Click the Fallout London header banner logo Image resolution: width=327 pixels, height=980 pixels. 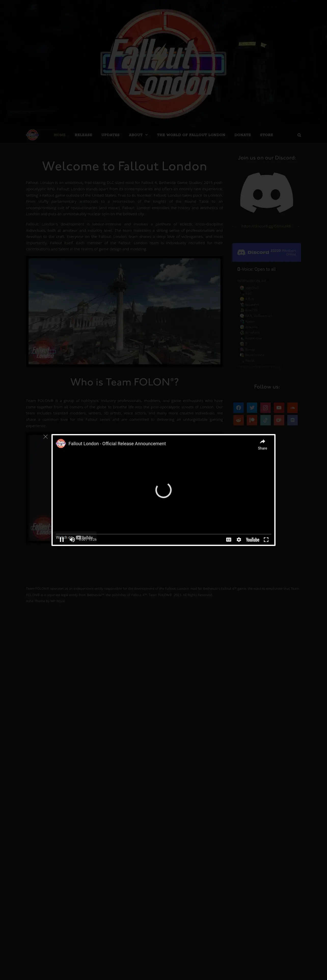pyautogui.click(x=163, y=64)
